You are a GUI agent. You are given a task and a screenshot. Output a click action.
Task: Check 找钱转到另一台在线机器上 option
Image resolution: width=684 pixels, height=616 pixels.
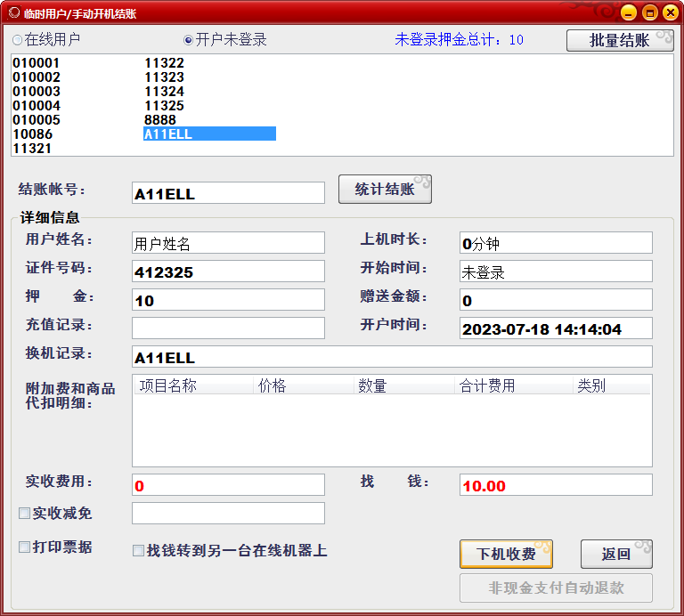[138, 551]
